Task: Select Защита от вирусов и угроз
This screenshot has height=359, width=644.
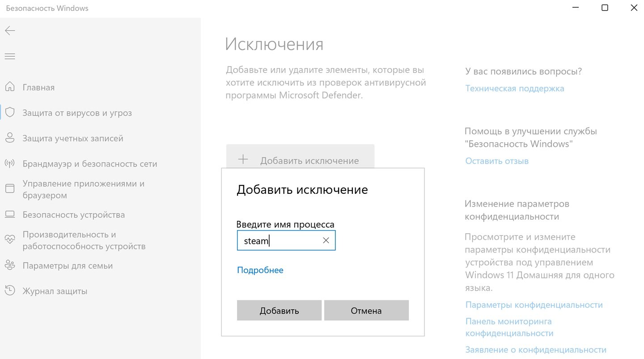Action: 77,113
